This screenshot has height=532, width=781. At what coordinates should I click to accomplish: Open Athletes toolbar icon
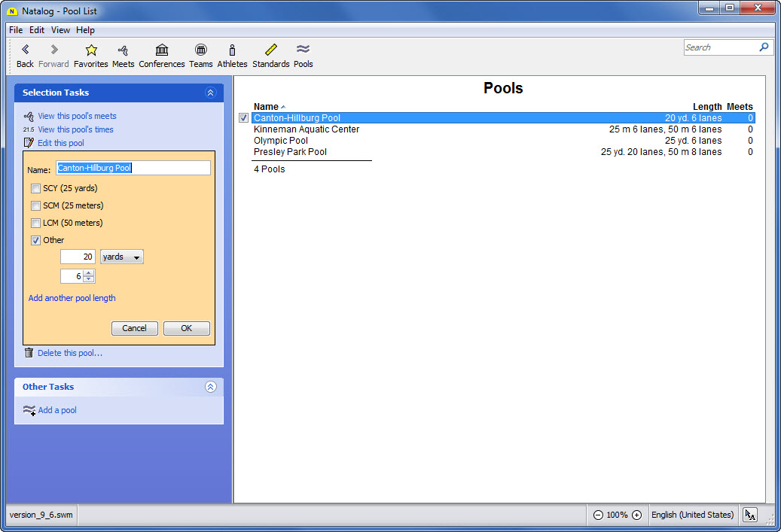point(232,50)
